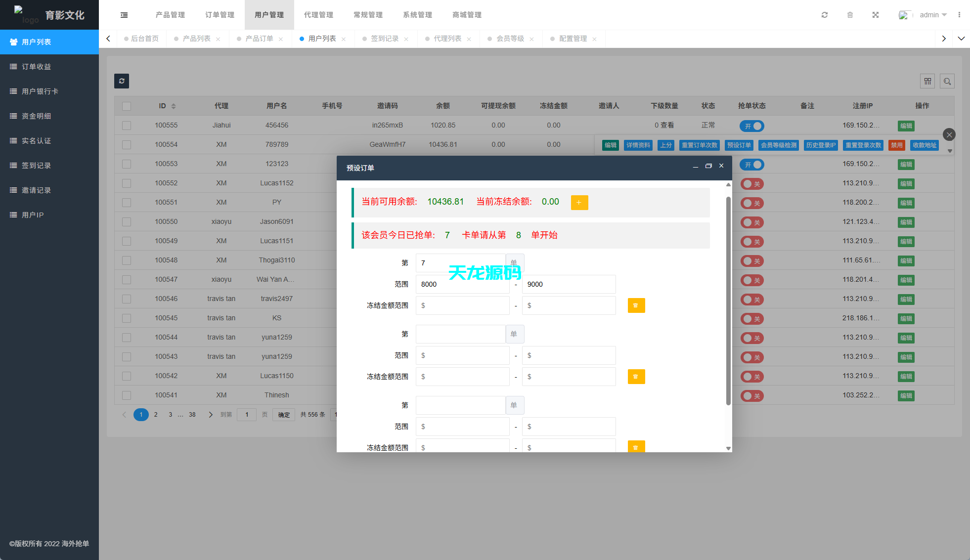
Task: Open the admin account dropdown
Action: tap(931, 15)
